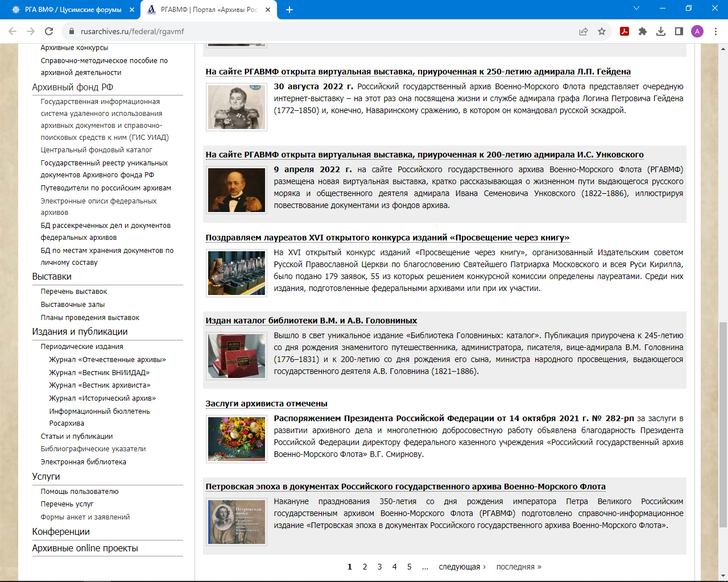Screen dimensions: 728x582
Task: Open flower bouquet thumbnail image
Action: [237, 439]
